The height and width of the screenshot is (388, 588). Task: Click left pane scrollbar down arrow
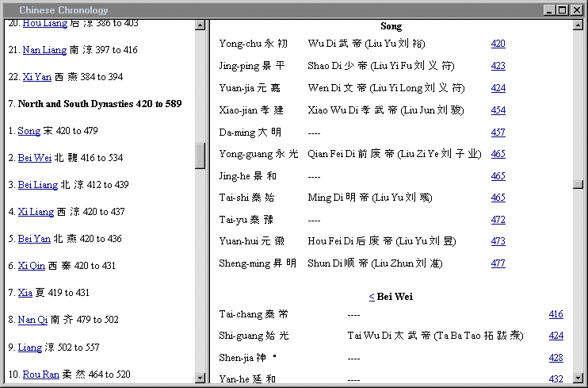tap(200, 378)
